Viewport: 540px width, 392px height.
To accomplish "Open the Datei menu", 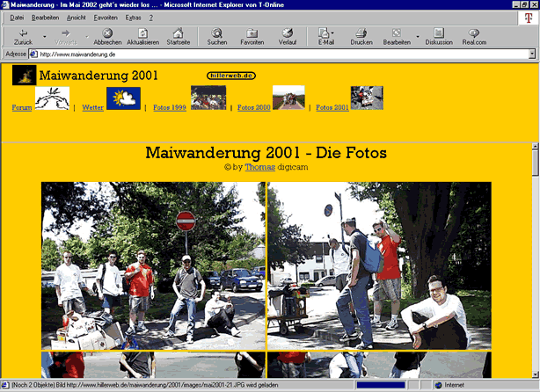I will coord(17,17).
